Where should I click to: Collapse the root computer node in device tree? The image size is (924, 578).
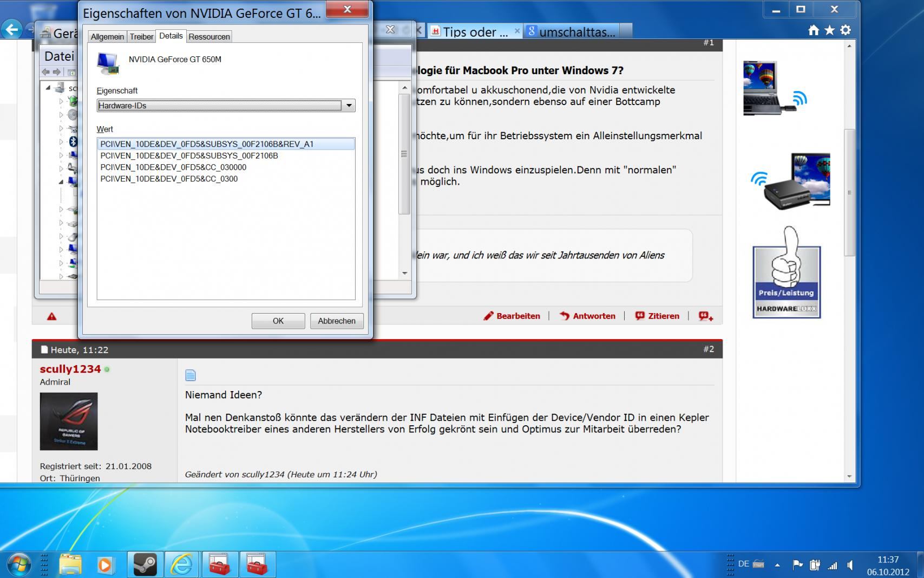tap(48, 87)
